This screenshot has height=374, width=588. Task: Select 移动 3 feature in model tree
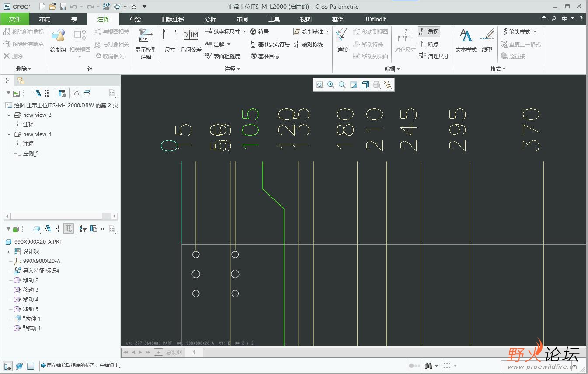click(x=26, y=290)
